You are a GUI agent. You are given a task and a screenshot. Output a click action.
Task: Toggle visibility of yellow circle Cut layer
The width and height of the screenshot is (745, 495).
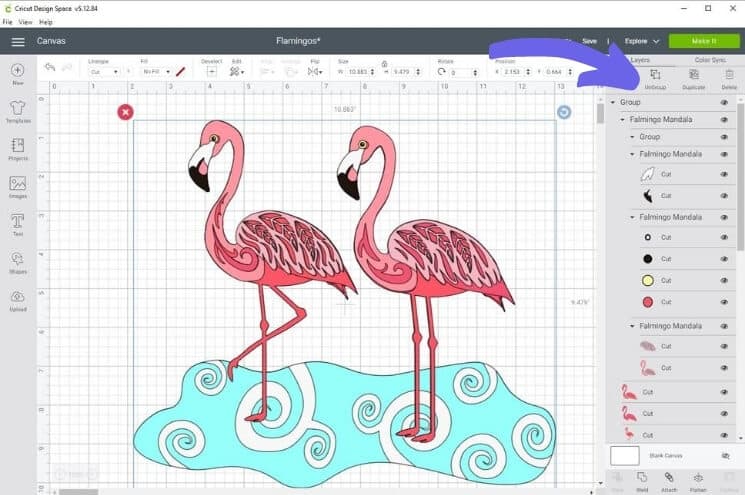724,280
